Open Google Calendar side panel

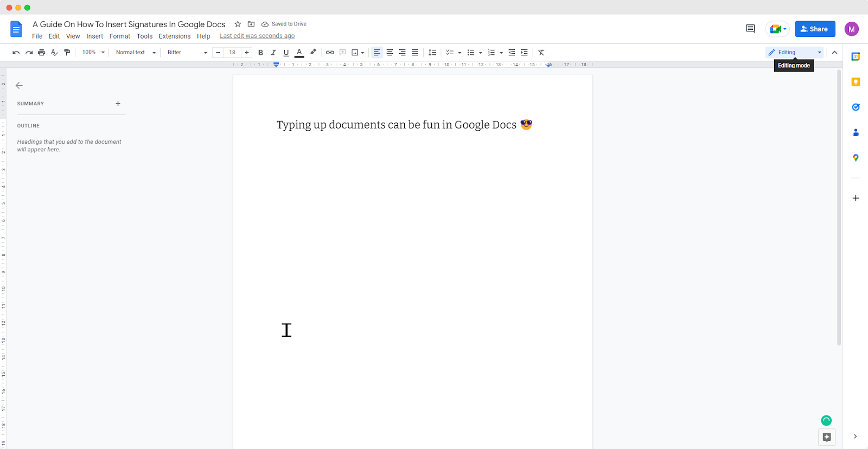click(x=856, y=56)
